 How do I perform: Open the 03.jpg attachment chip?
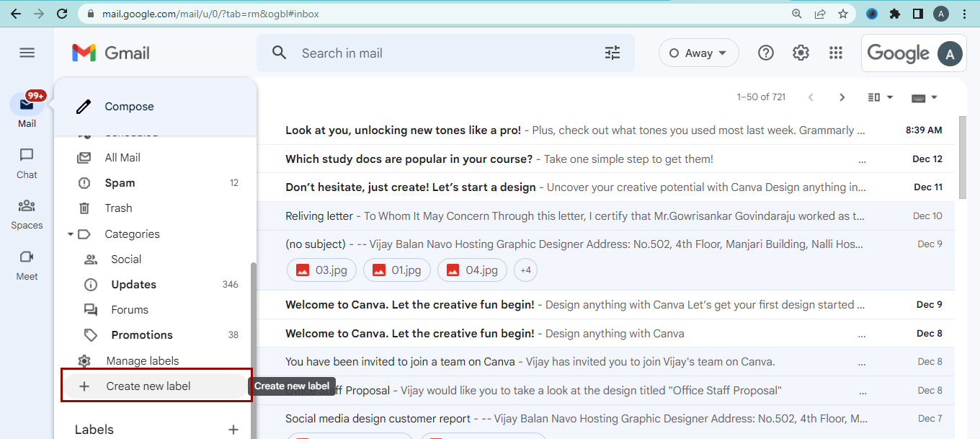322,270
